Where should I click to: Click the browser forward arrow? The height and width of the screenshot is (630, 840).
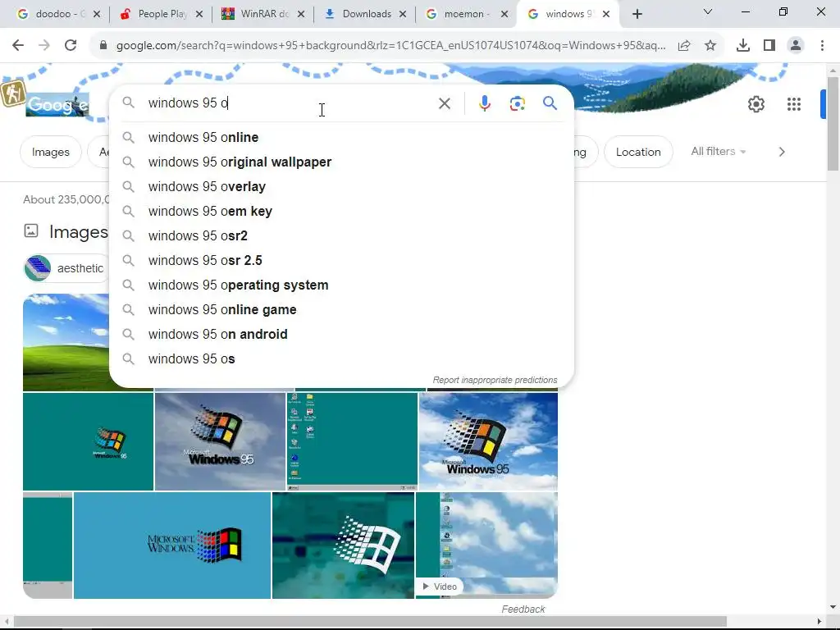(x=44, y=46)
